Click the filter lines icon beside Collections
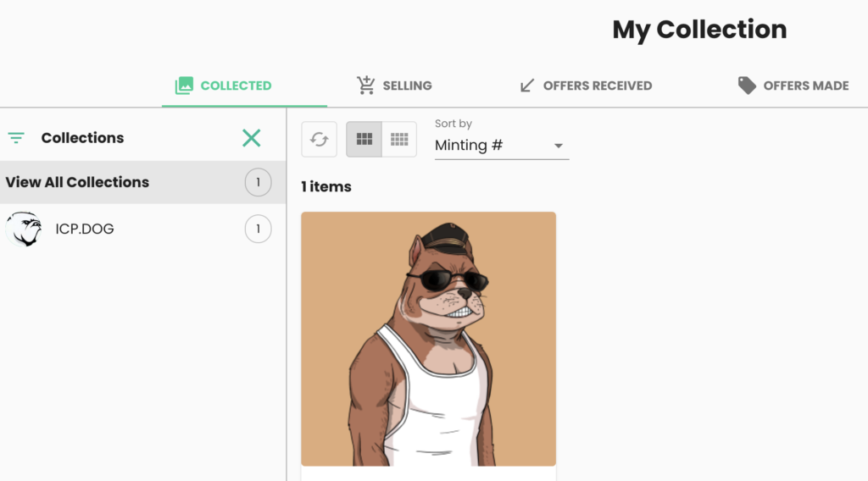868x481 pixels. [x=16, y=138]
